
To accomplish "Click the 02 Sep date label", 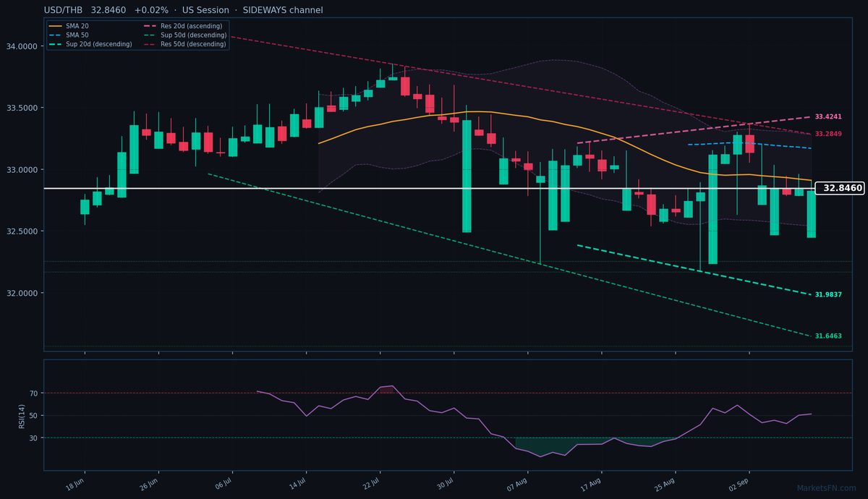I will (x=739, y=483).
